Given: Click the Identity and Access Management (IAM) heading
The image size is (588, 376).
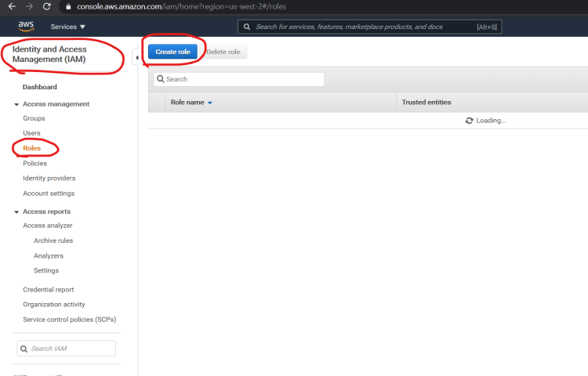Looking at the screenshot, I should tap(49, 54).
